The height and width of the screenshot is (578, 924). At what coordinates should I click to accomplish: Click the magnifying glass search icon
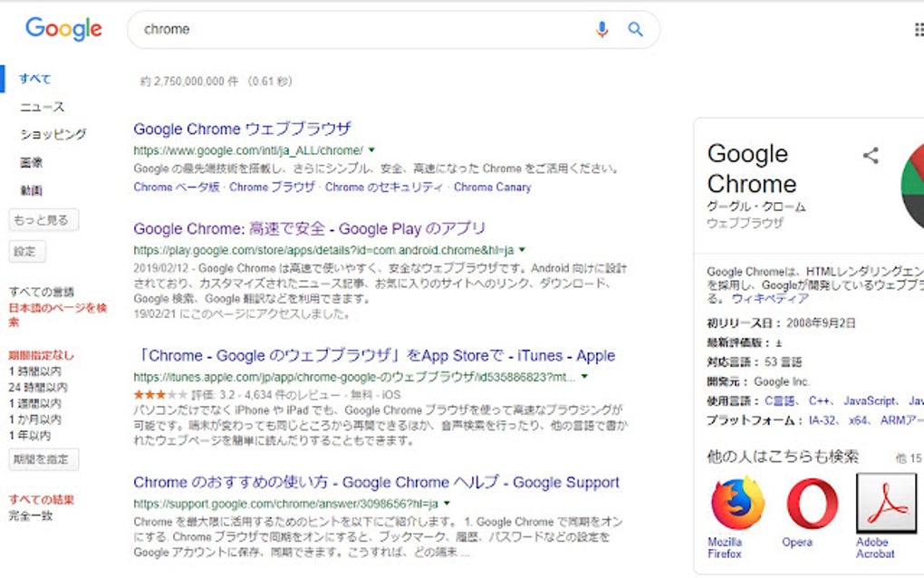click(635, 29)
